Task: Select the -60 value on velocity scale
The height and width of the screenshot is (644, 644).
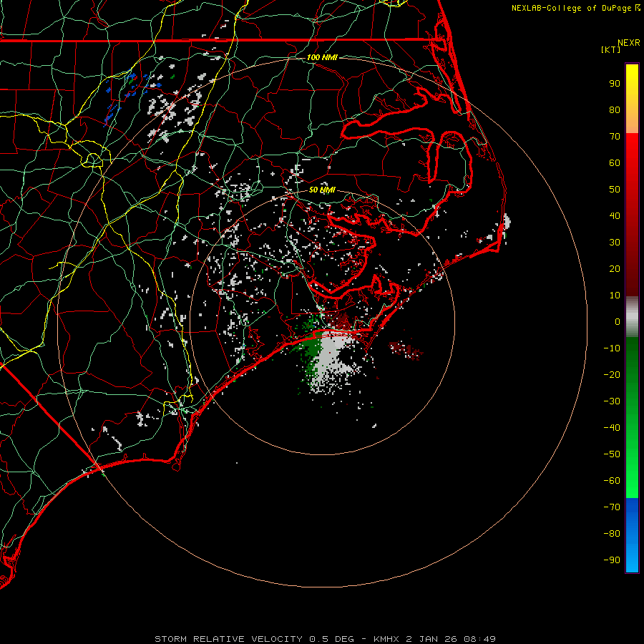Action: [x=612, y=481]
